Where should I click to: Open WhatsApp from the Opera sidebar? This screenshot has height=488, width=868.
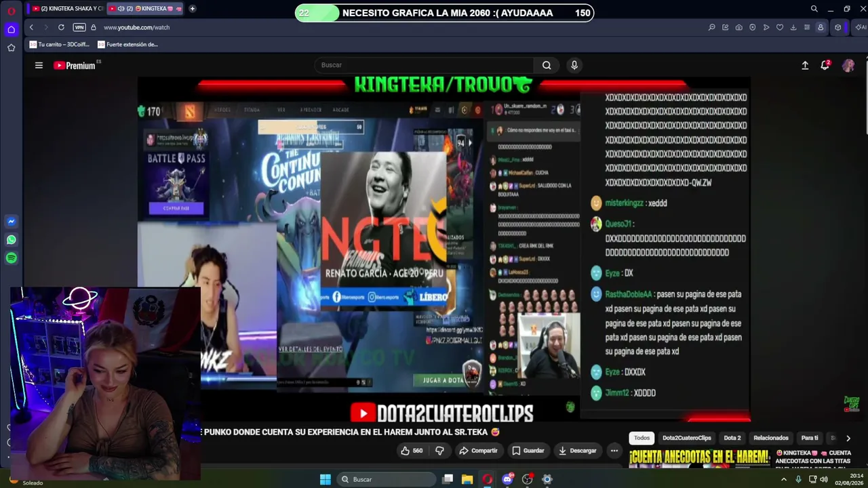click(x=12, y=240)
